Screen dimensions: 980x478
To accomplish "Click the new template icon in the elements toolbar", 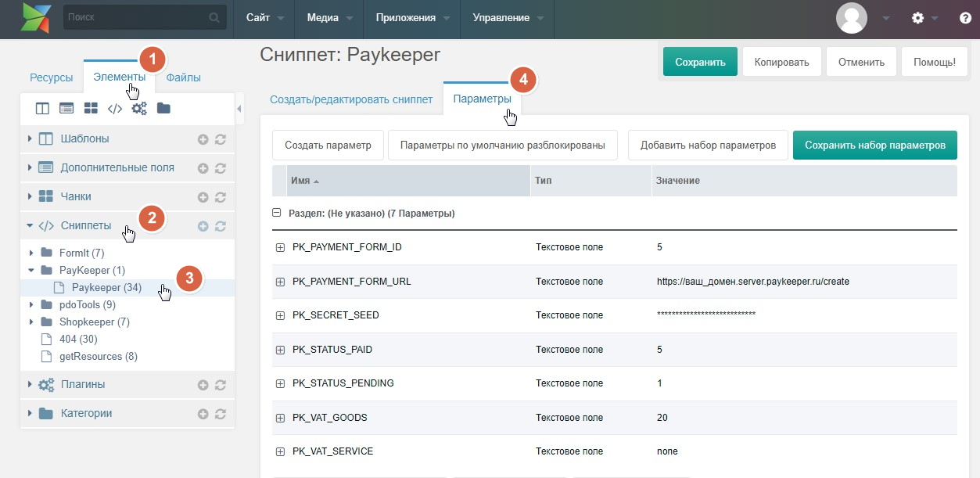I will pos(42,109).
